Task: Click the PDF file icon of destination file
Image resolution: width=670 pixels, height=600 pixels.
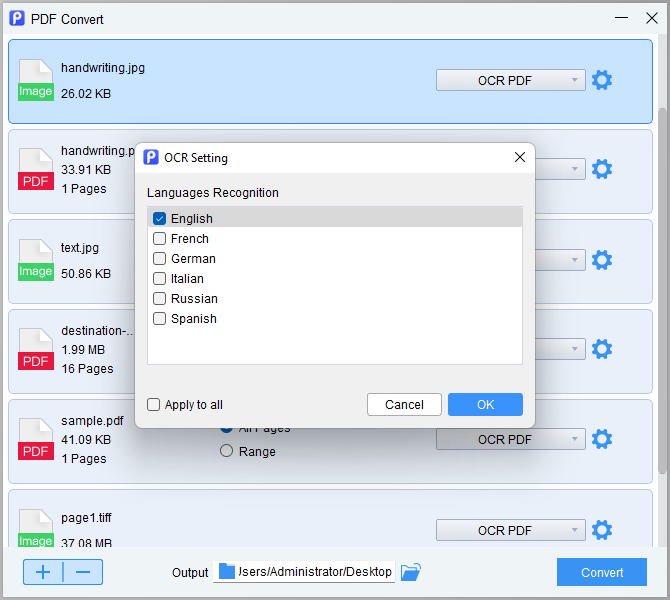Action: point(36,349)
